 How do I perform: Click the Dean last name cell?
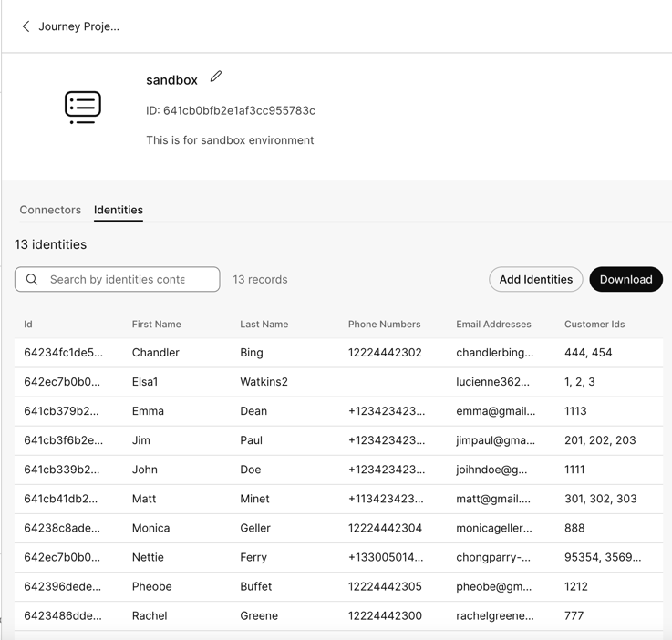pos(253,411)
